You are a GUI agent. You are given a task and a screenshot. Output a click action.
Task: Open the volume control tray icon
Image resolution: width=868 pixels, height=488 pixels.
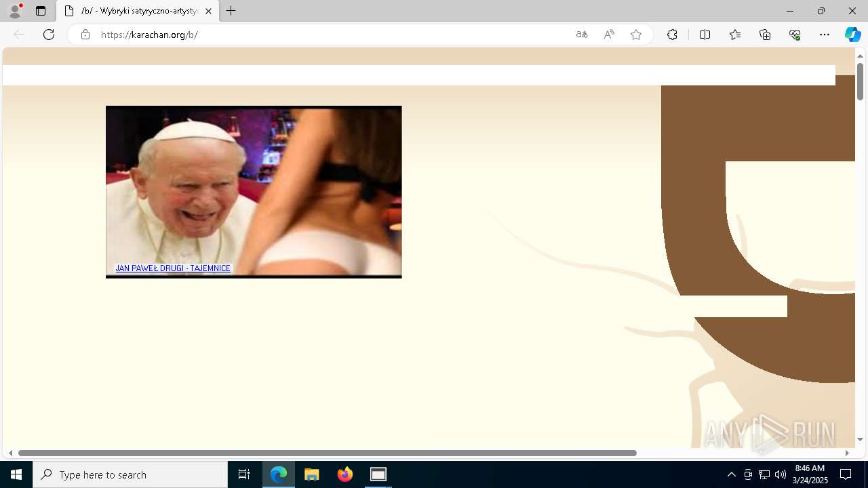pos(781,474)
